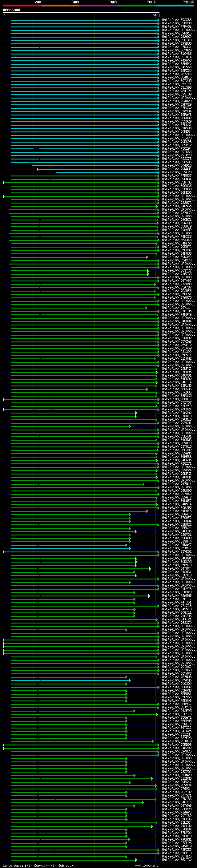Select the UniRef100_C0HER4 label
Screen dimensions: 197x868
[x=177, y=131]
